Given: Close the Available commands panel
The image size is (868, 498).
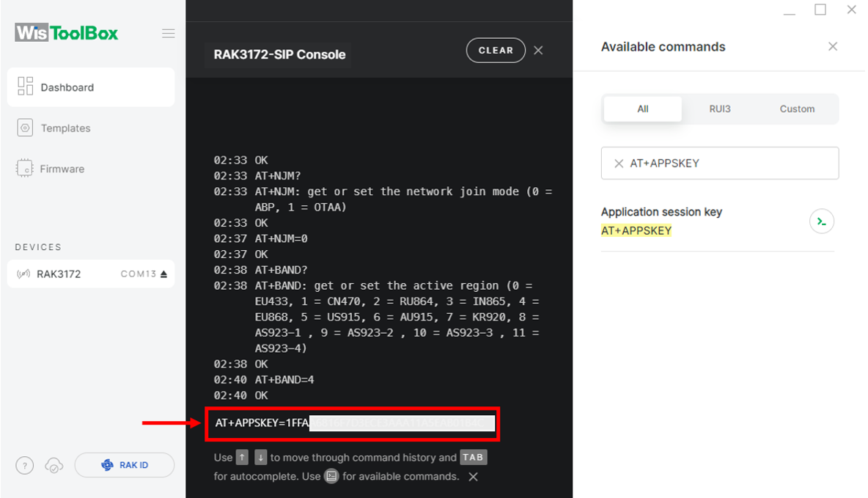Looking at the screenshot, I should 833,46.
